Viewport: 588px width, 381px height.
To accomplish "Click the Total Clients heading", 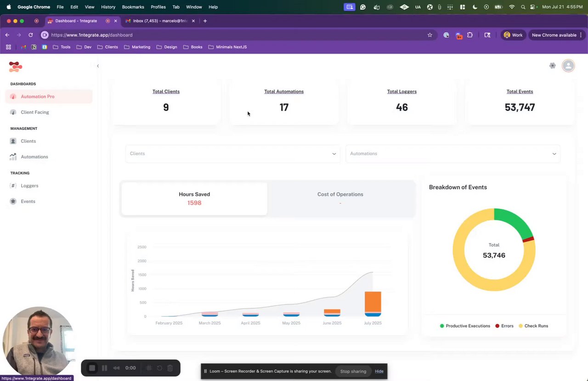I will click(x=166, y=91).
